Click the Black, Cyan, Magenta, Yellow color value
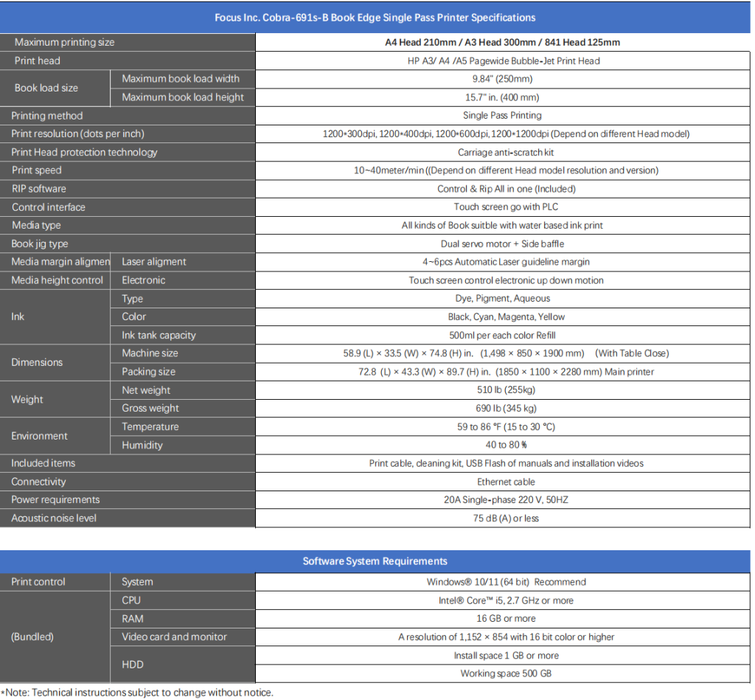The image size is (755, 700). (x=506, y=317)
